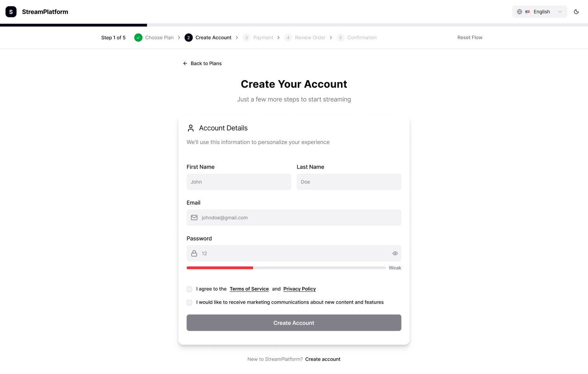Click the StreamPlatform logo icon

click(x=11, y=11)
